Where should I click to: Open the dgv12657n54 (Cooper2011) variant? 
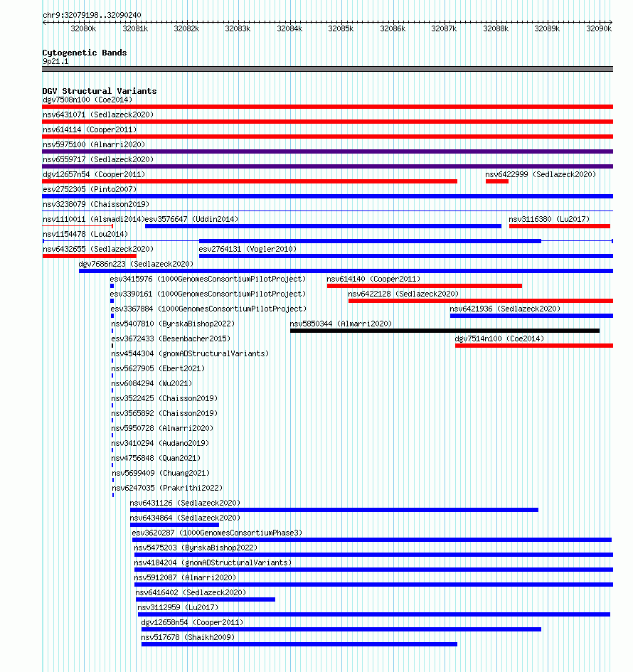coord(94,175)
